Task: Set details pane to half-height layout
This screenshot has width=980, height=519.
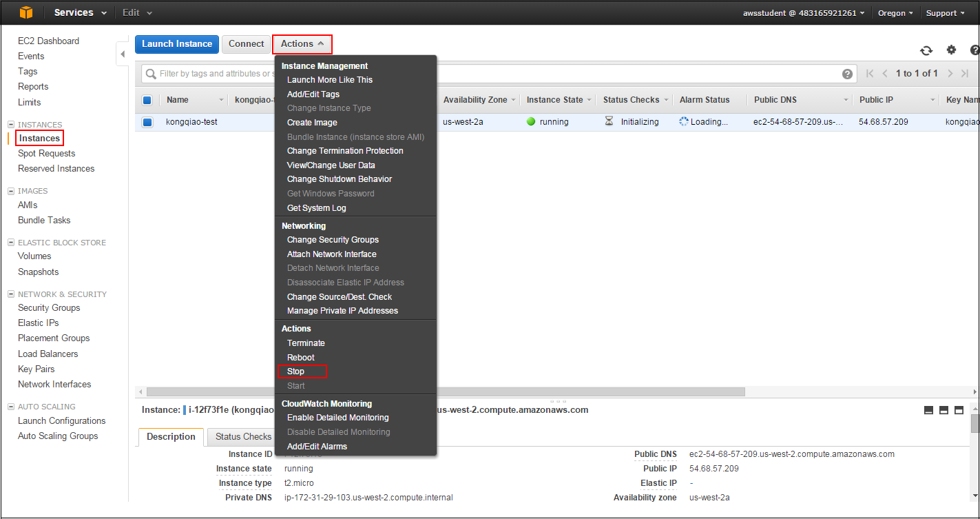Action: pos(943,410)
